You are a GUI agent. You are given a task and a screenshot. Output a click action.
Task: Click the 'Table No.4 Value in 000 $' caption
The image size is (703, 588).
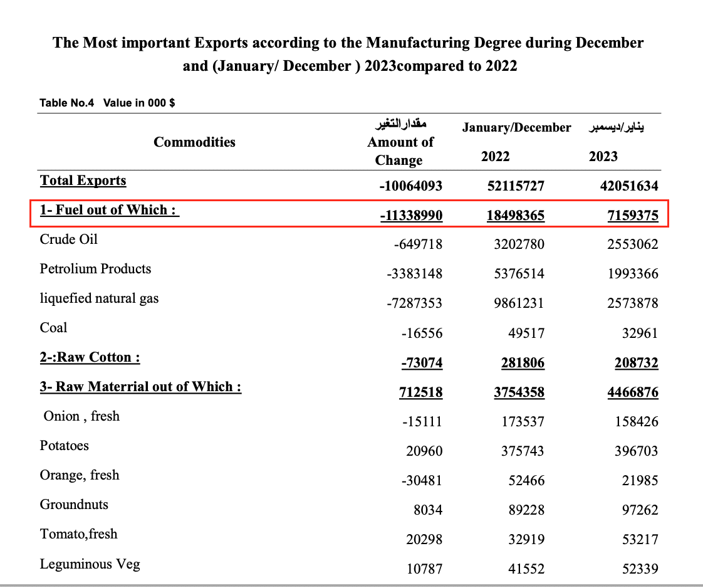107,103
